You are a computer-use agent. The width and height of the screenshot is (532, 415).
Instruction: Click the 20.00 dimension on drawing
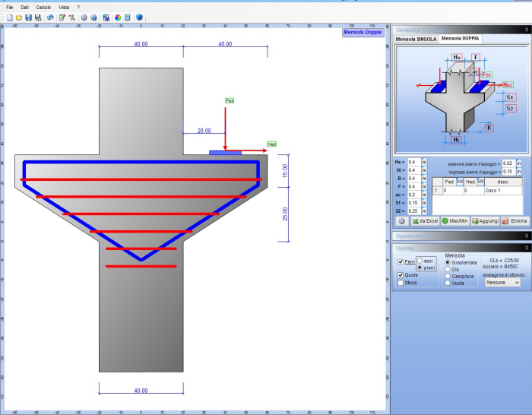204,131
